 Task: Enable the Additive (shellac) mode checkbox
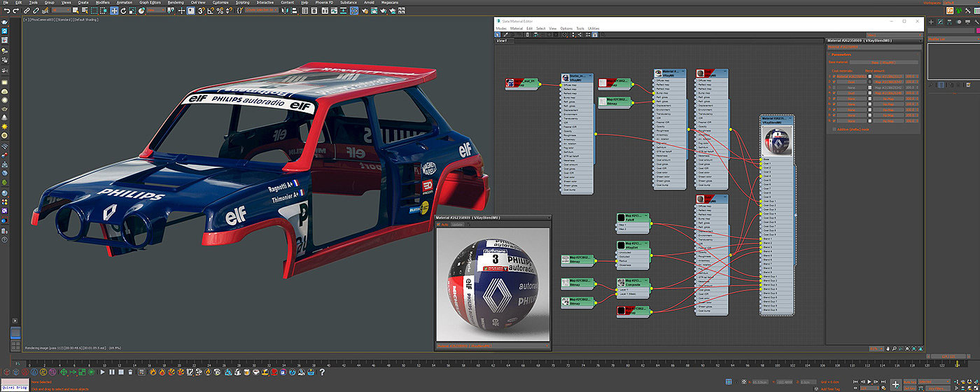834,129
